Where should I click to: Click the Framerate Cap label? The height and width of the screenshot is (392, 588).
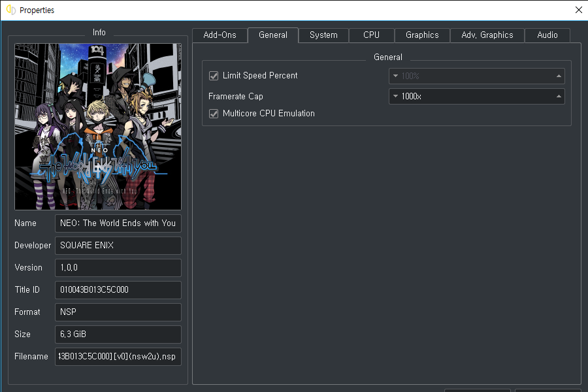235,97
